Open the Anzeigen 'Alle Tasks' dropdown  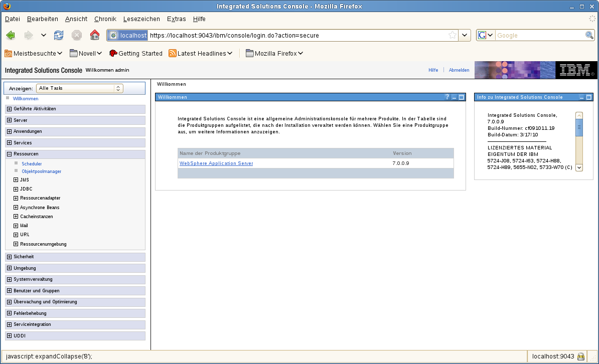[x=79, y=88]
